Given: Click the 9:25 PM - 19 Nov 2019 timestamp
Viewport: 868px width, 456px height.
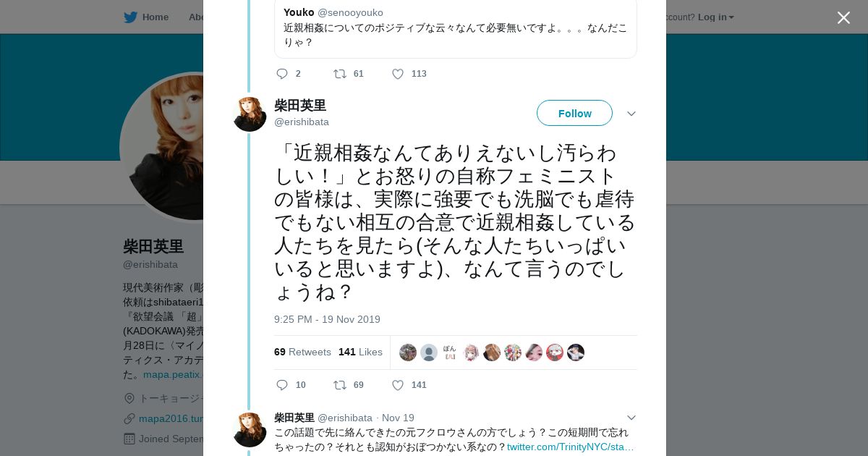Looking at the screenshot, I should 327,319.
